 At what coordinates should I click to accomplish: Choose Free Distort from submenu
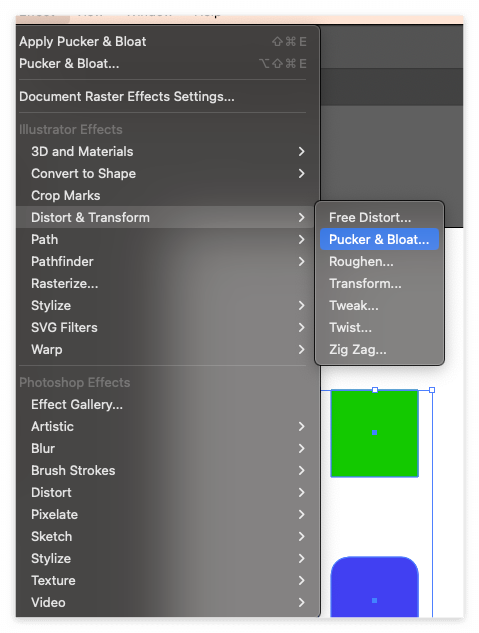(x=379, y=218)
